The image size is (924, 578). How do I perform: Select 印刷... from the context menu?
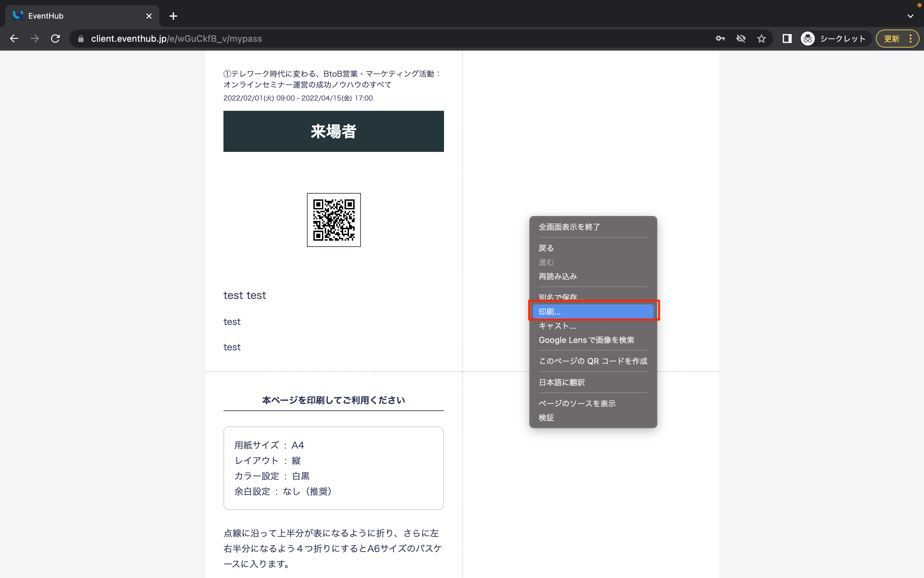tap(593, 311)
